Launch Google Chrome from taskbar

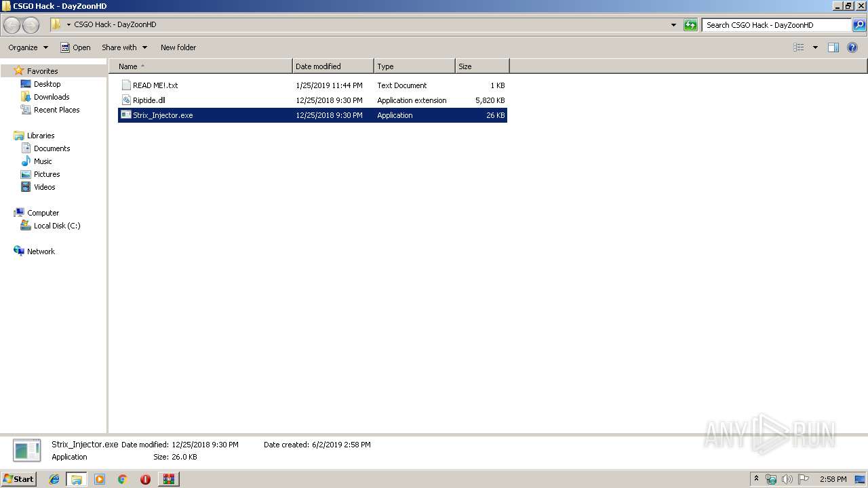click(122, 479)
